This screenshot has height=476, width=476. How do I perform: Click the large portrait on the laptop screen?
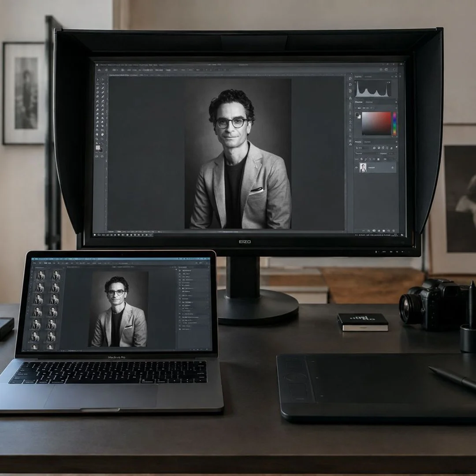pyautogui.click(x=119, y=309)
